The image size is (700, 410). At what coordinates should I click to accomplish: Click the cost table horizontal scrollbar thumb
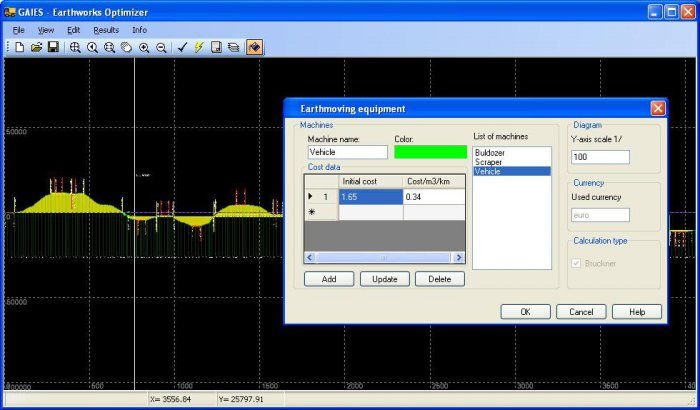pos(383,257)
